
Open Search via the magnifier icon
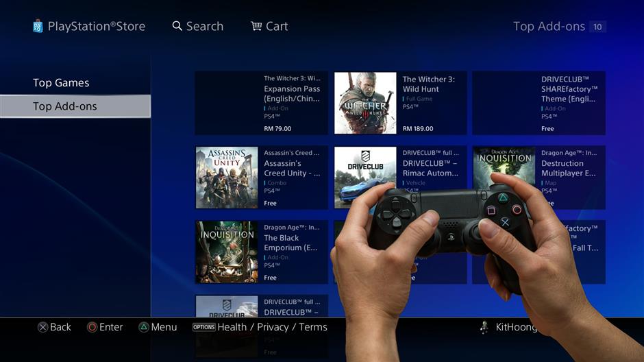coord(177,26)
